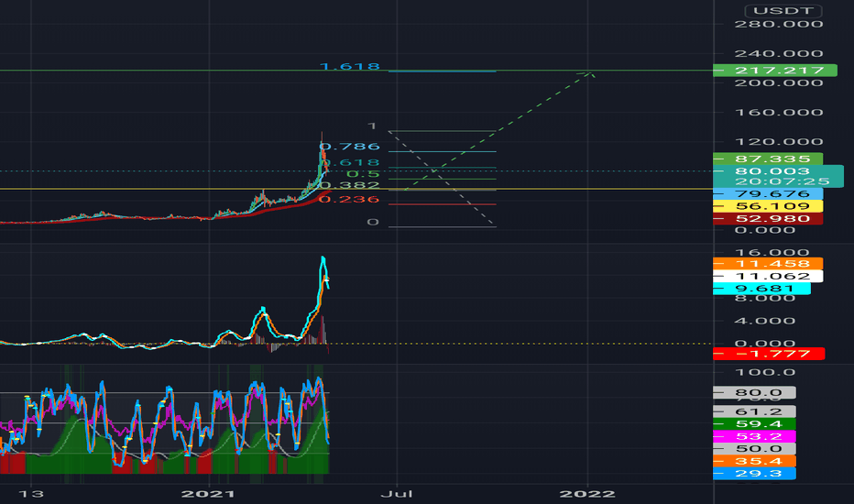The width and height of the screenshot is (854, 504).
Task: Select the white 11.062 indicator value
Action: [x=768, y=276]
